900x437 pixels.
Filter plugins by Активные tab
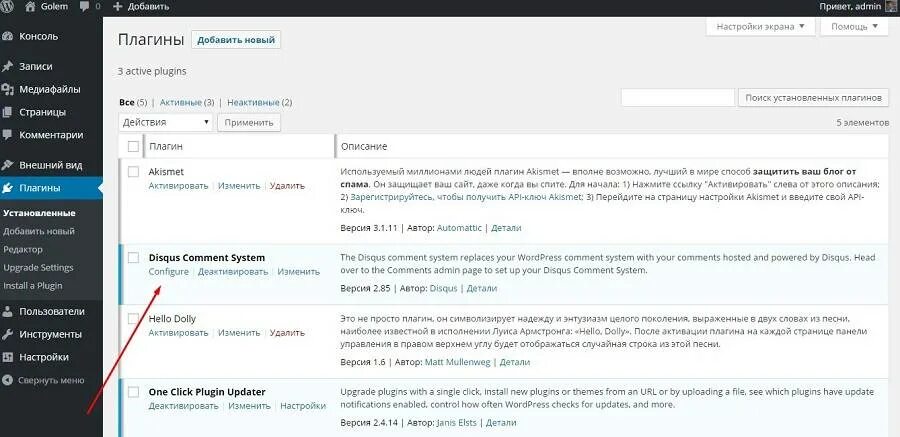pyautogui.click(x=181, y=103)
